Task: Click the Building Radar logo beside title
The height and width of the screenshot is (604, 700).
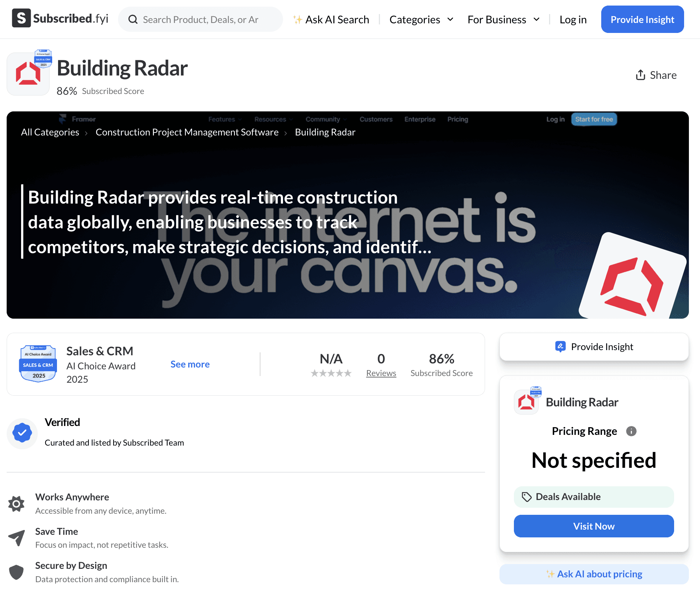Action: pos(28,74)
